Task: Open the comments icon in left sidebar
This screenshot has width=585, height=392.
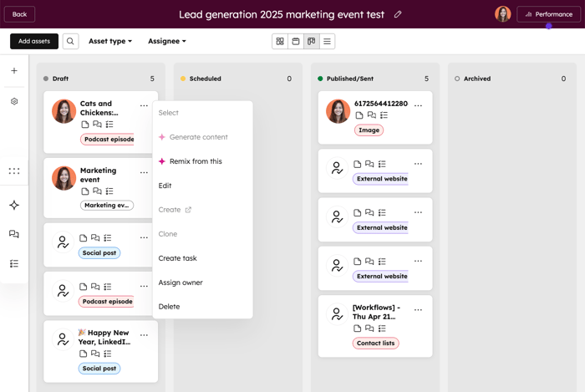Action: click(14, 234)
